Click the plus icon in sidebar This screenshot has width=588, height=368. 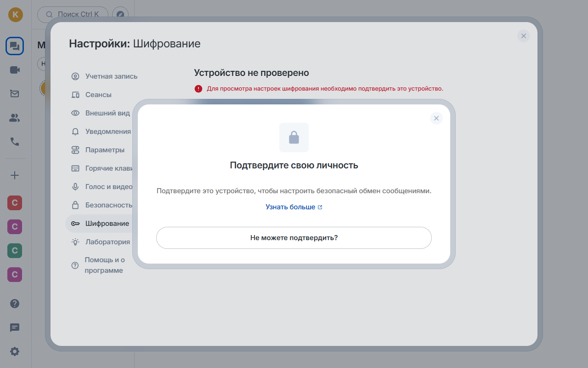pos(15,175)
